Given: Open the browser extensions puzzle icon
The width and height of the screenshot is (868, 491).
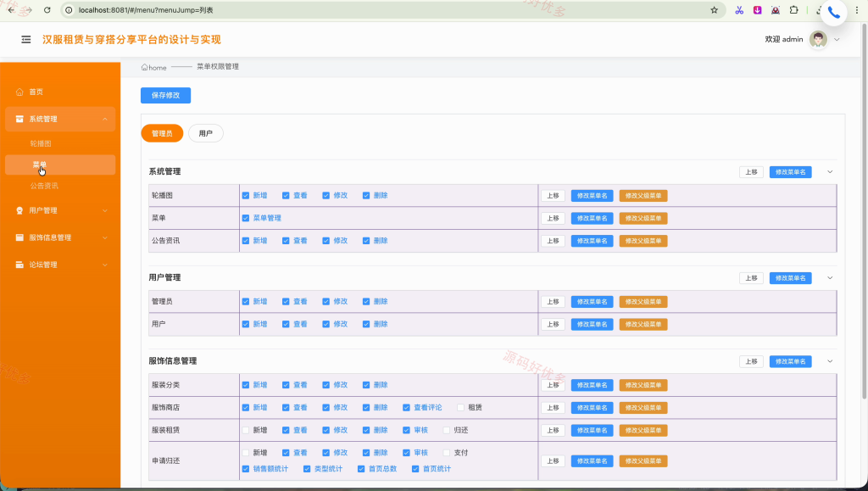Looking at the screenshot, I should pos(793,10).
